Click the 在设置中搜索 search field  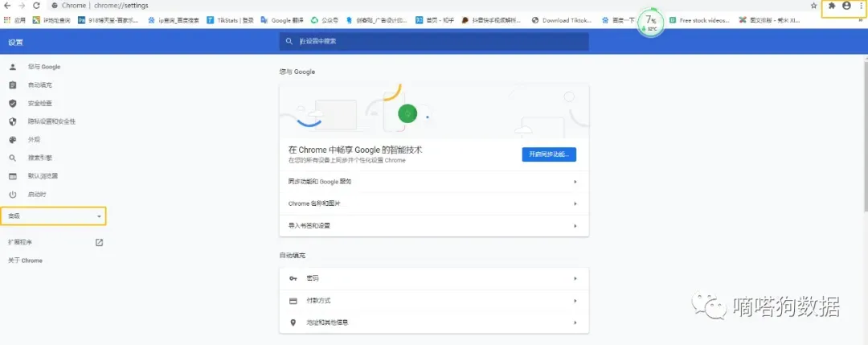pyautogui.click(x=434, y=42)
